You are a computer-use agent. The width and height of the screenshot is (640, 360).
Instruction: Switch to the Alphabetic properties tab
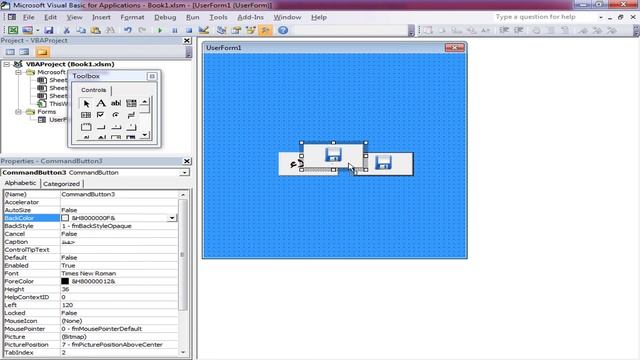tap(20, 183)
